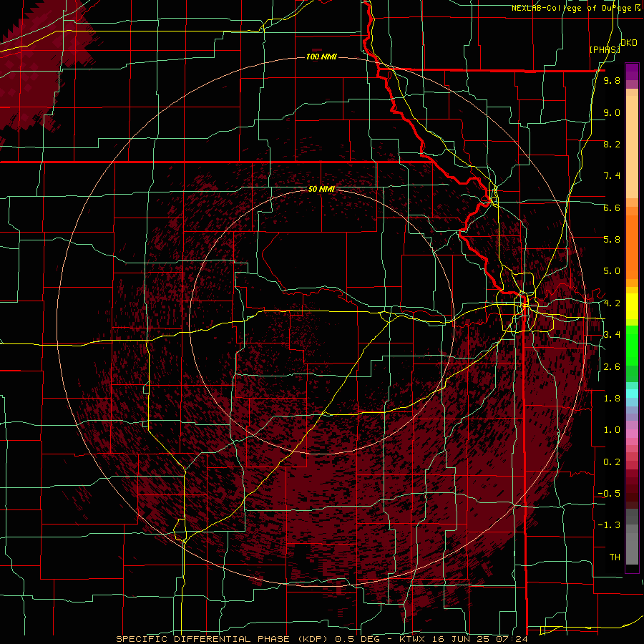
Task: Click the "TH" threshold label
Action: coord(615,557)
